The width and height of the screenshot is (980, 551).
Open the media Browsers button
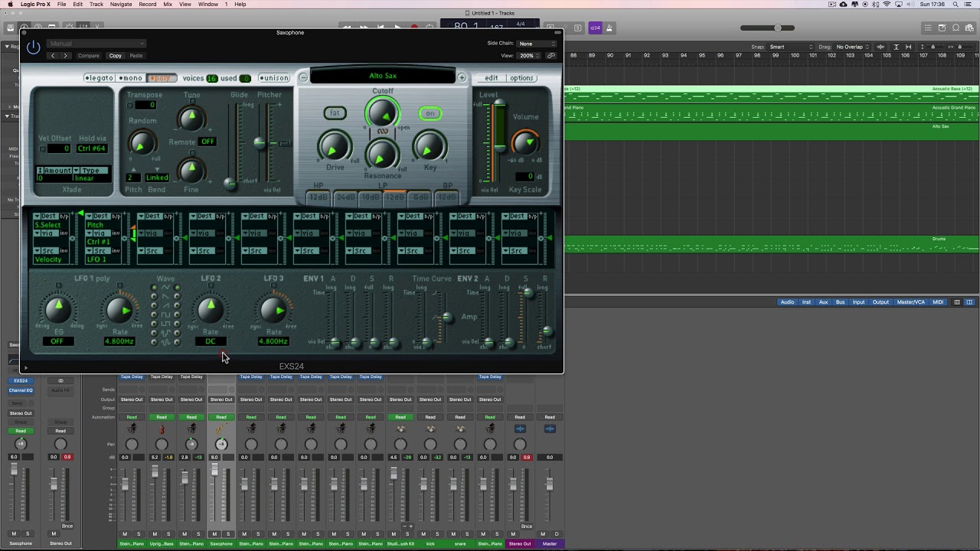pyautogui.click(x=971, y=28)
